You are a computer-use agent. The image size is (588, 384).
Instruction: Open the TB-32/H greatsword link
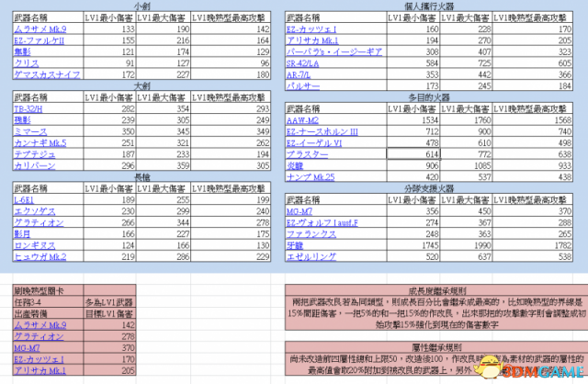pyautogui.click(x=28, y=109)
